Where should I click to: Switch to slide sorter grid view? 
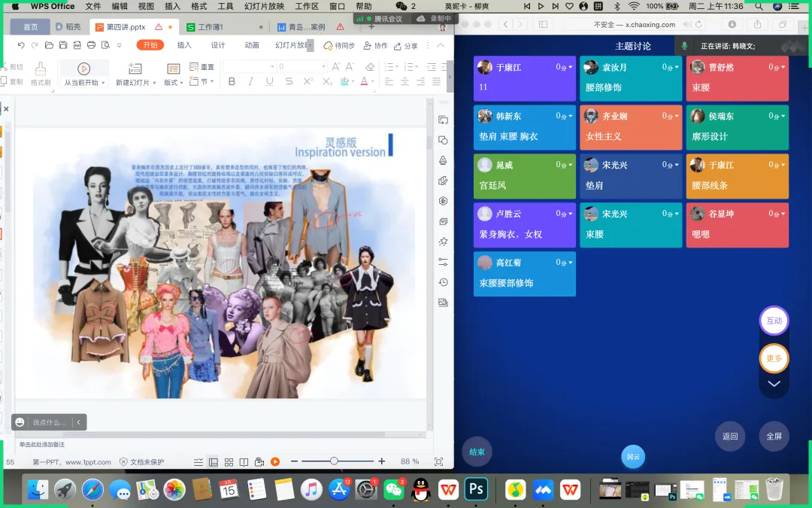229,462
